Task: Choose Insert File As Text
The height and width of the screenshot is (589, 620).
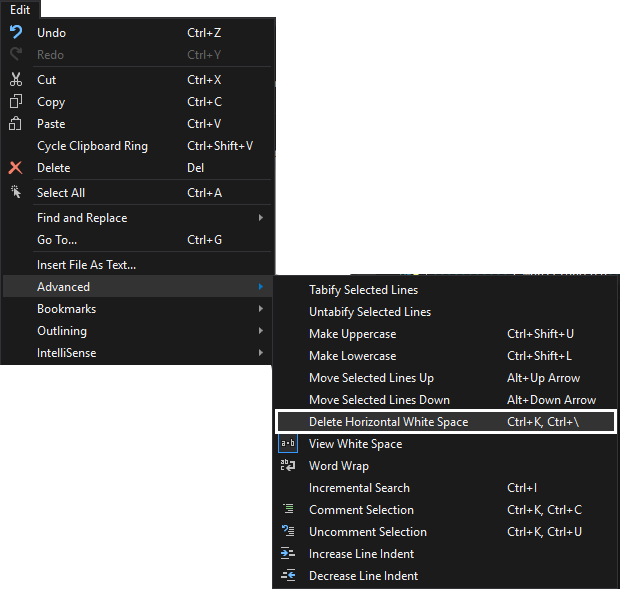Action: point(86,265)
